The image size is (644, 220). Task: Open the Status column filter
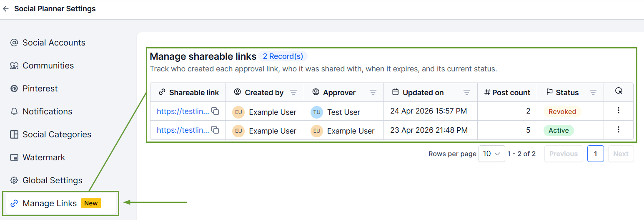click(593, 93)
